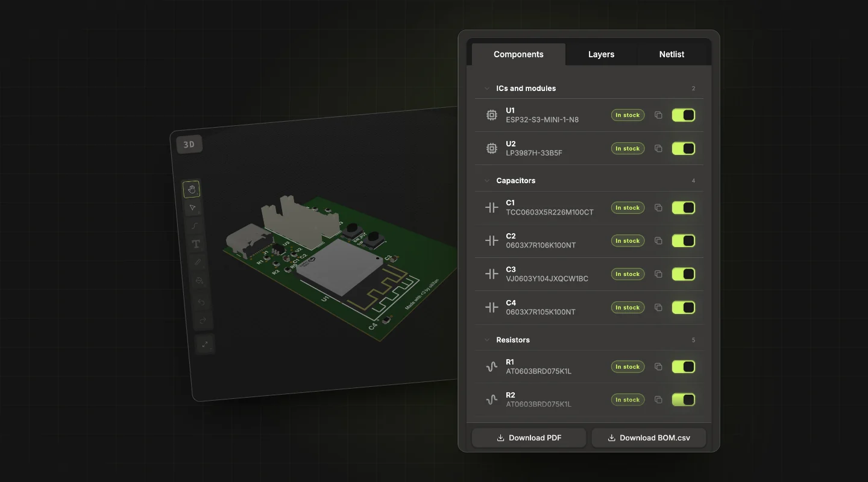
Task: Switch to the Components tab
Action: tap(518, 54)
